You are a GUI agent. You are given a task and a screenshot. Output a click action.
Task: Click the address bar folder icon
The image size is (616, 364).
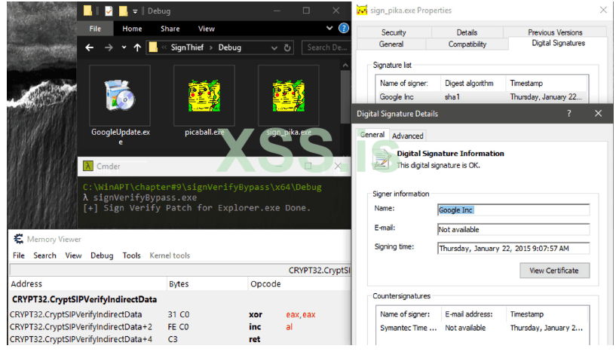153,47
